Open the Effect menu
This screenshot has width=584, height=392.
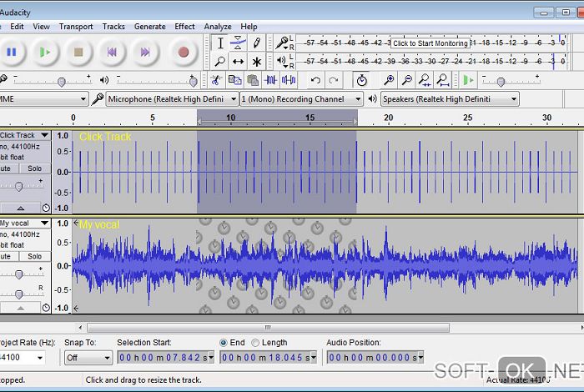[184, 27]
